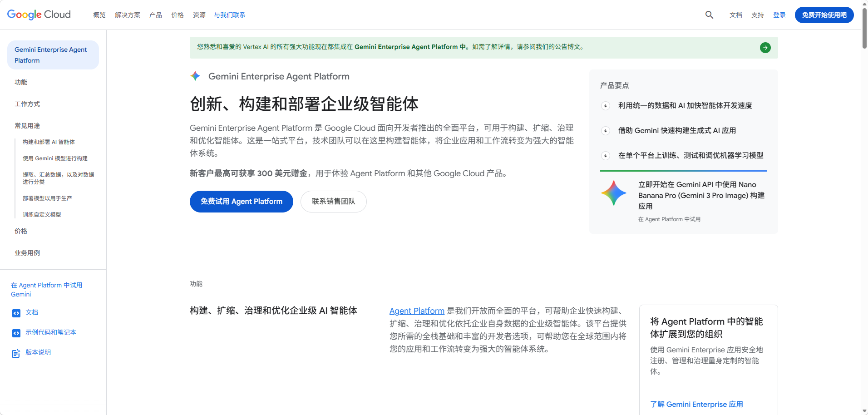
Task: Click green arrow icon in announcement banner
Action: 765,48
